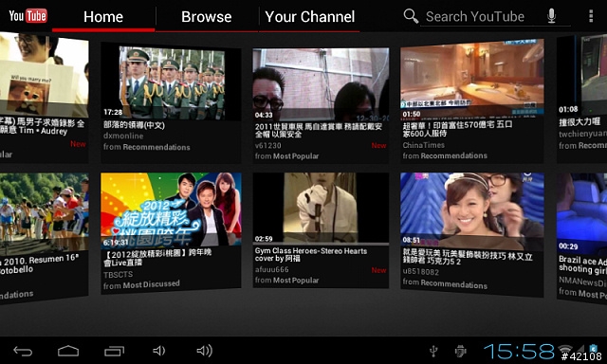
Task: Open the 01:08 partially visible video
Action: (x=581, y=75)
